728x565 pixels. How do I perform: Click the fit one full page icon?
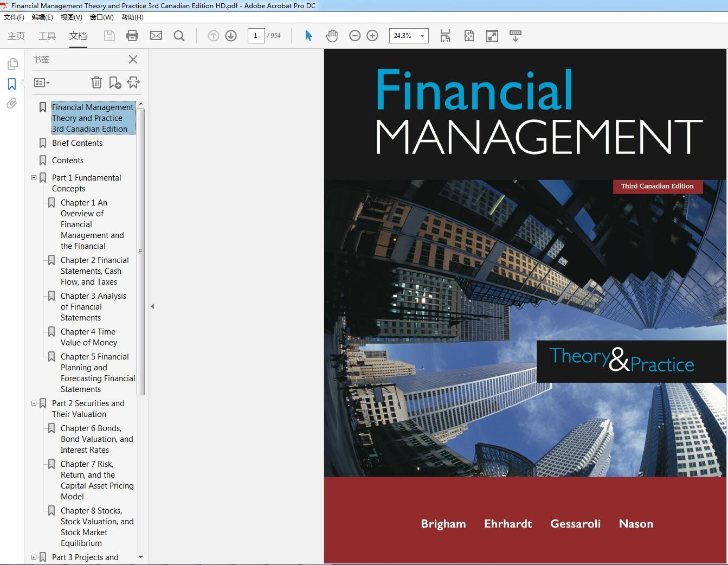click(469, 36)
